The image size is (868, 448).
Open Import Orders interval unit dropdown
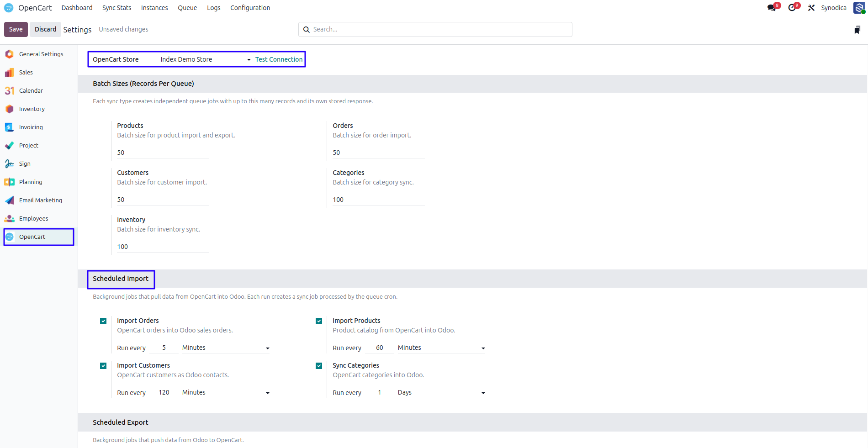pyautogui.click(x=226, y=348)
